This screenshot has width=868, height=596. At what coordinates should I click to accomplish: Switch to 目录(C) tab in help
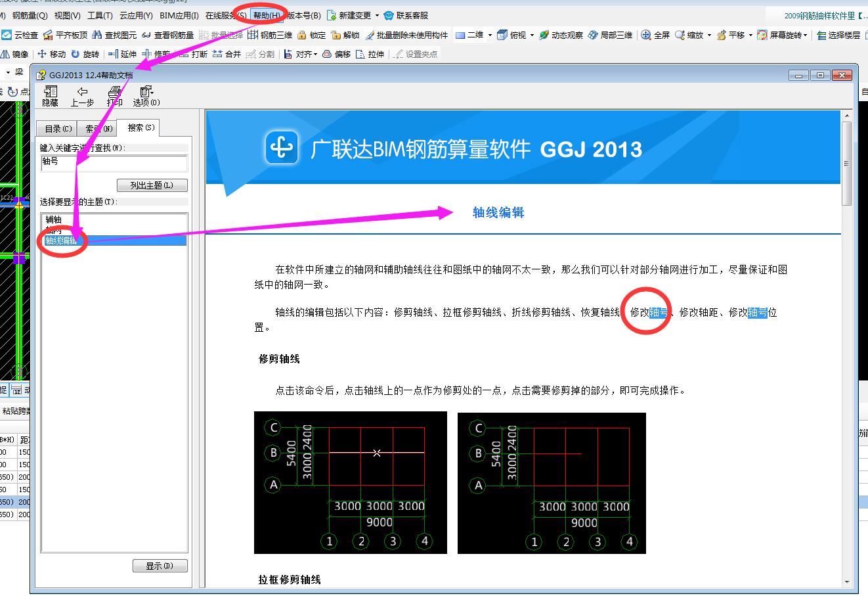pos(58,129)
